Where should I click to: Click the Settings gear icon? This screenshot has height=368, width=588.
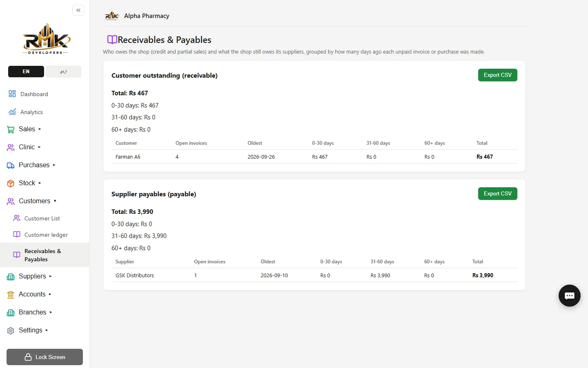(x=11, y=331)
